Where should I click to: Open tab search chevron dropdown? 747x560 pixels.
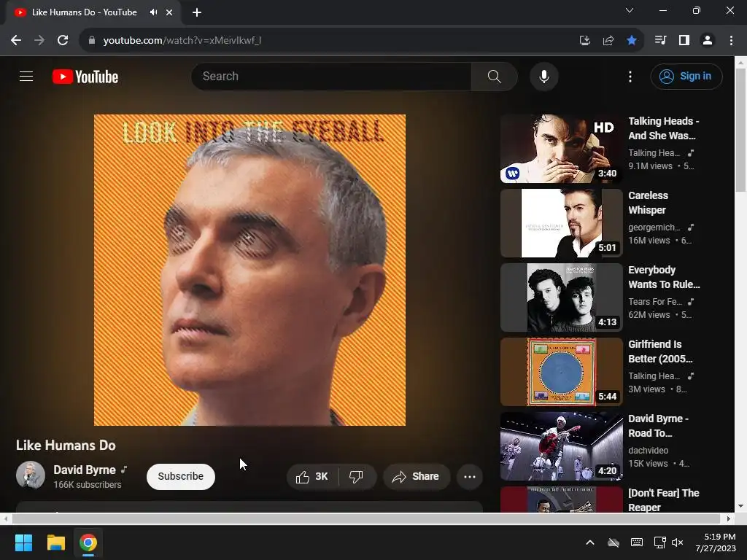630,10
